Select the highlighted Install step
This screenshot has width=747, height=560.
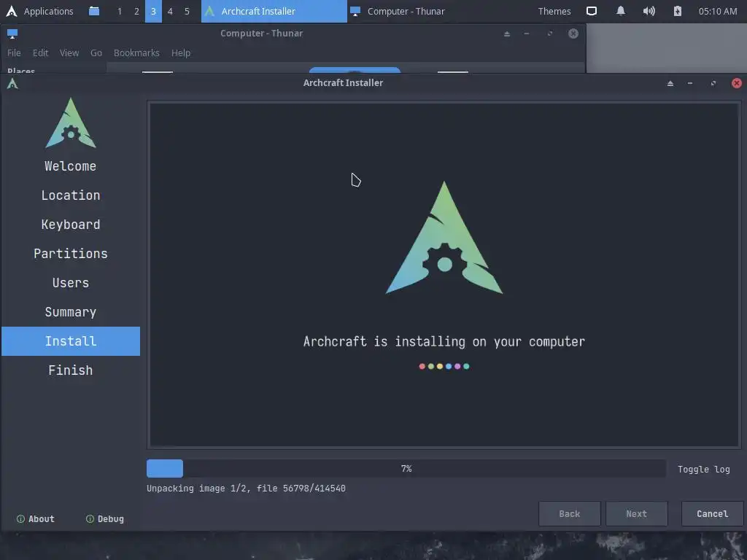coord(71,341)
